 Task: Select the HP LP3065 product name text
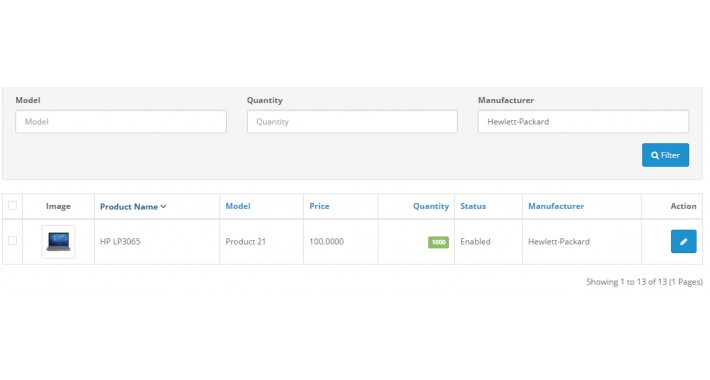coord(120,241)
